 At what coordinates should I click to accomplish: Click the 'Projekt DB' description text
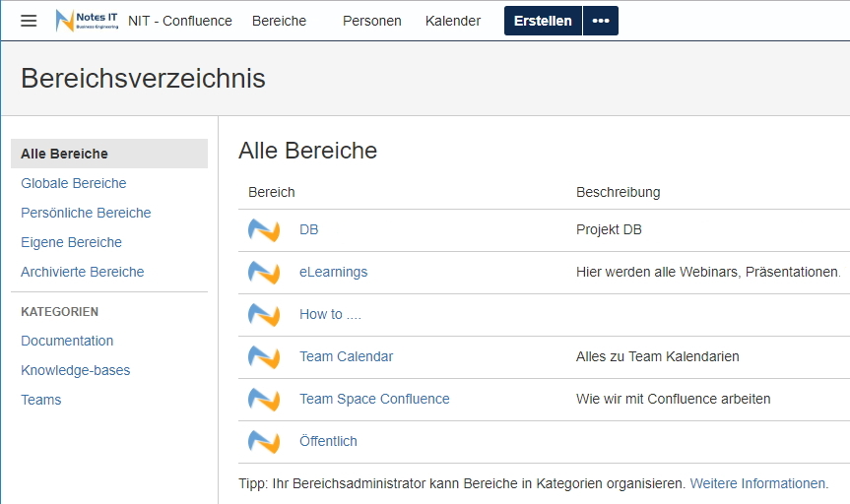coord(609,229)
